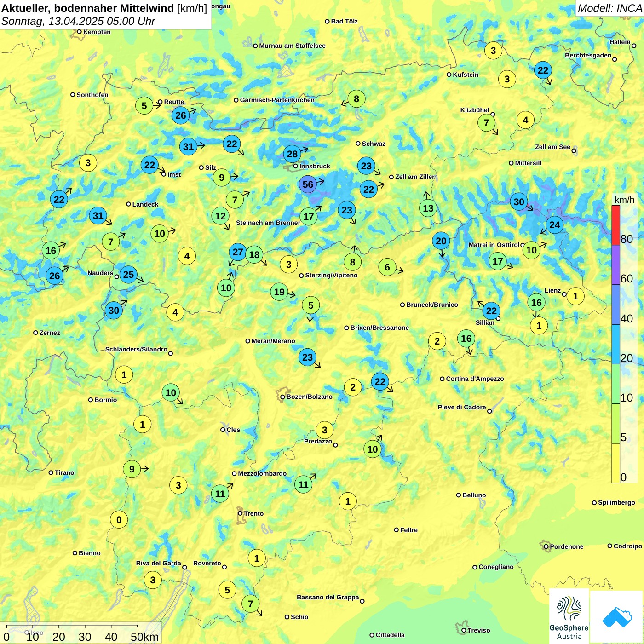Select the 1 wind marker next to Lienz
The image size is (644, 644).
tap(575, 296)
